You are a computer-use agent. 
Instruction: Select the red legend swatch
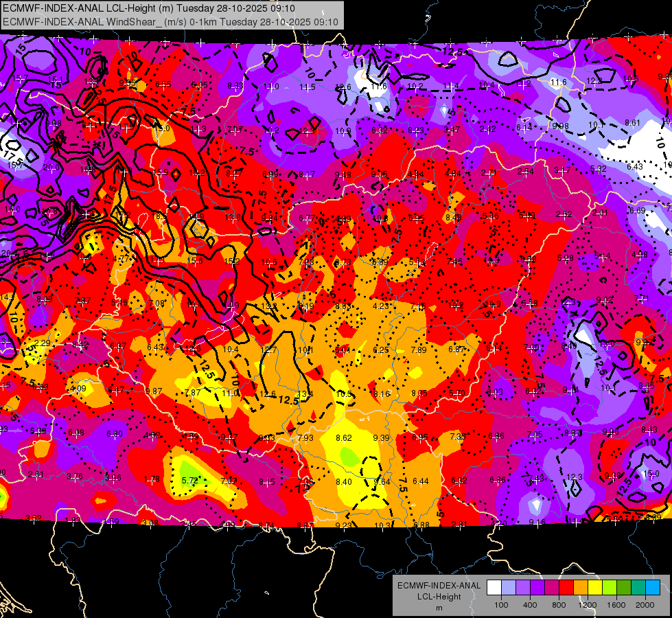pyautogui.click(x=566, y=588)
